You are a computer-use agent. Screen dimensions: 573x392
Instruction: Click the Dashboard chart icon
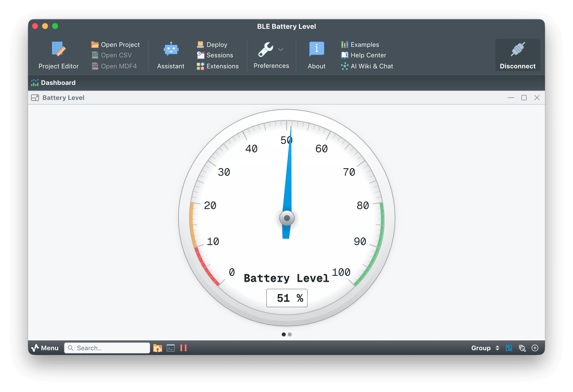point(35,83)
